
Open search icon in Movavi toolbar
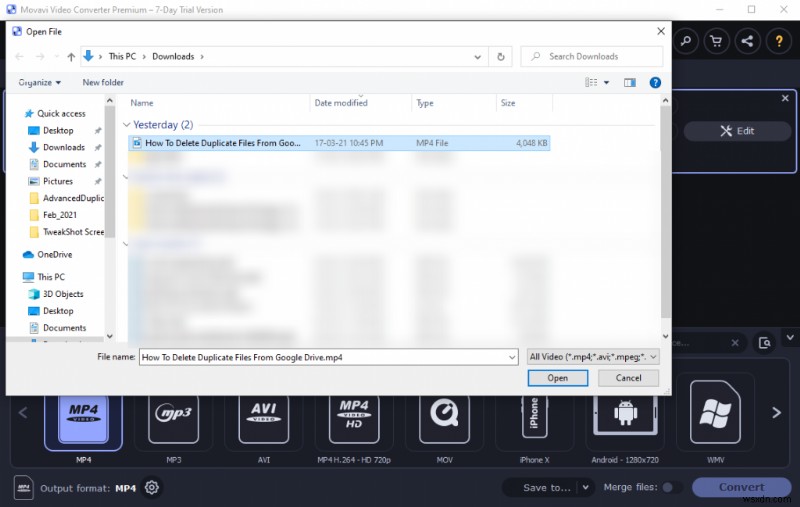coord(686,41)
